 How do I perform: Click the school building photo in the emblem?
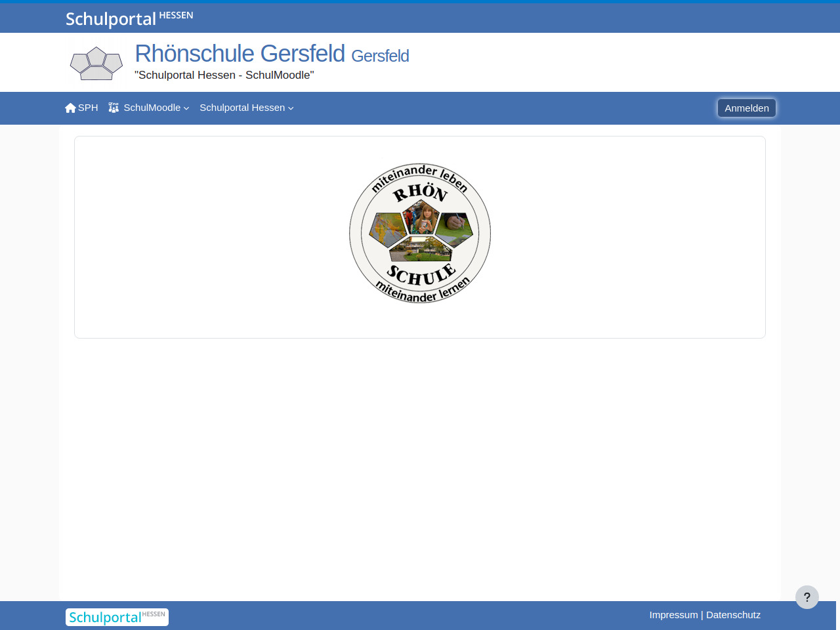[x=420, y=249]
